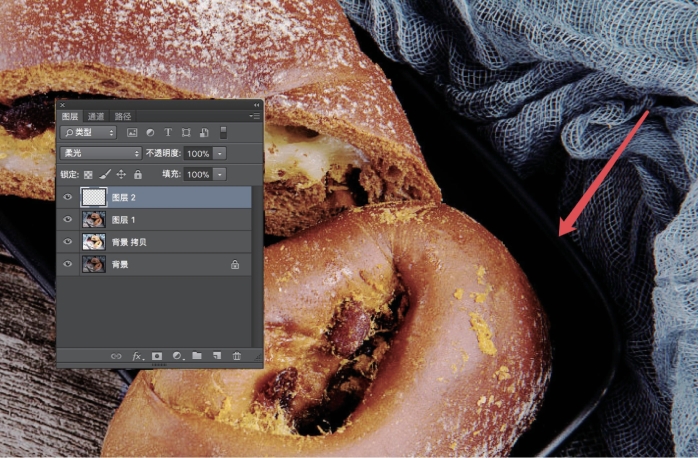Filter layers by smart objects icon
This screenshot has width=698, height=458.
204,133
